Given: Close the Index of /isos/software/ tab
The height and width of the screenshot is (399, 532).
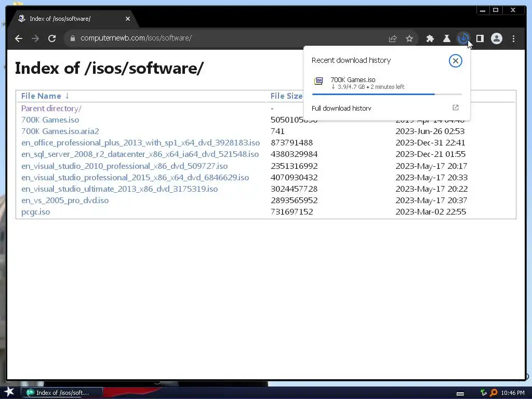Looking at the screenshot, I should [128, 19].
